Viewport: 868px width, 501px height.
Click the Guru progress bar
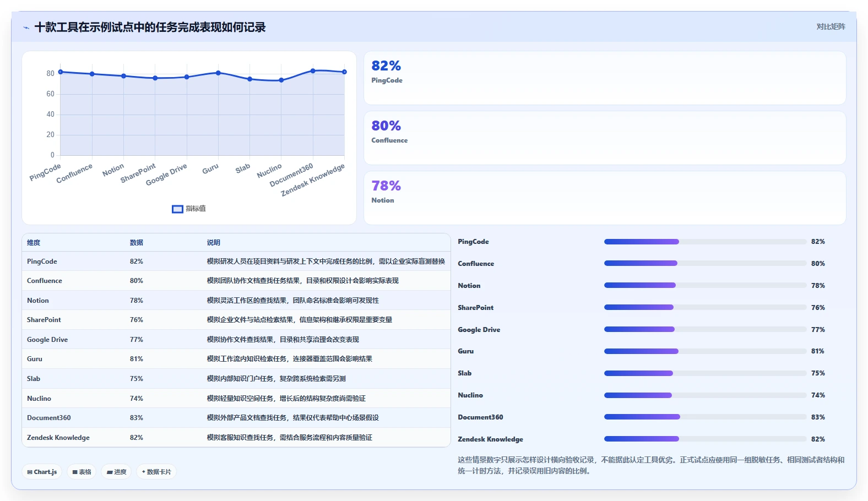click(706, 351)
